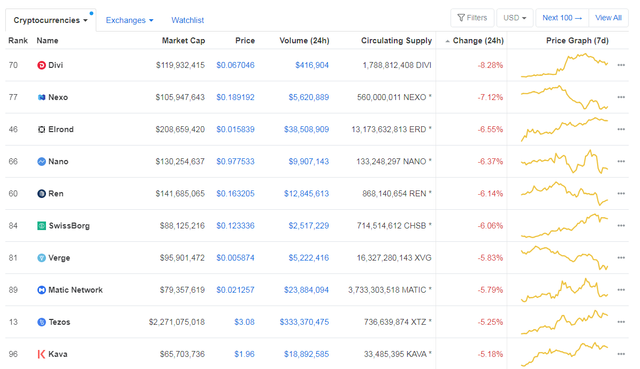Image resolution: width=640 pixels, height=369 pixels.
Task: Open the Verge coin name link
Action: 59,258
